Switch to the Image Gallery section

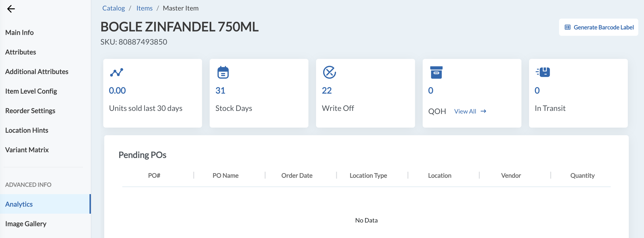pos(25,223)
